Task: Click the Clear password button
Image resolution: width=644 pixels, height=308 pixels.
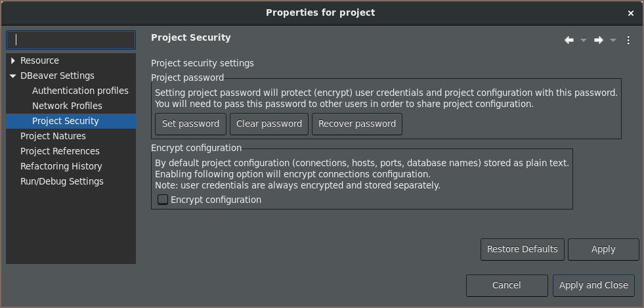Action: (x=269, y=124)
